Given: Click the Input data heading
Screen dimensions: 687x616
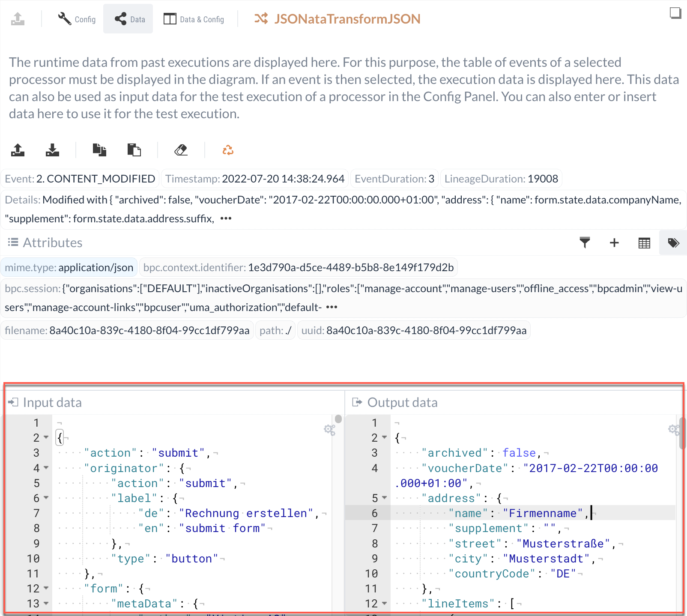Looking at the screenshot, I should (52, 402).
